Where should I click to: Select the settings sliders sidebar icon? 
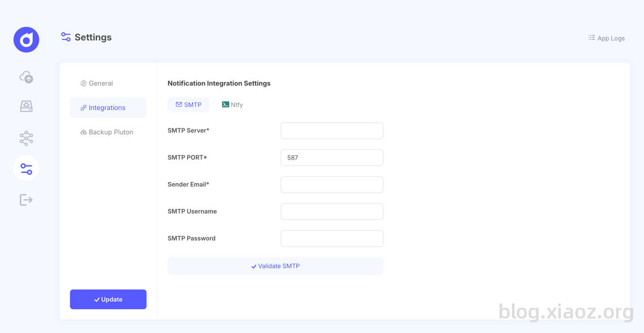point(26,169)
